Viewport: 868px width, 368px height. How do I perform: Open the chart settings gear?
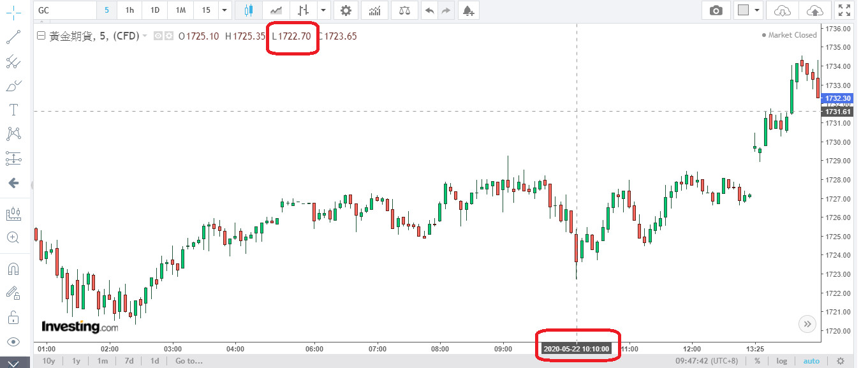click(346, 10)
